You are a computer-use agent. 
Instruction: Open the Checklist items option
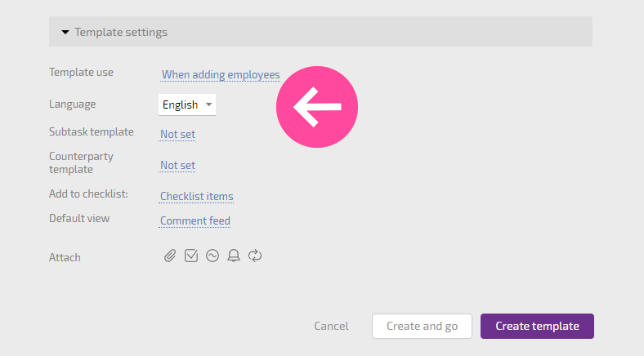[197, 197]
